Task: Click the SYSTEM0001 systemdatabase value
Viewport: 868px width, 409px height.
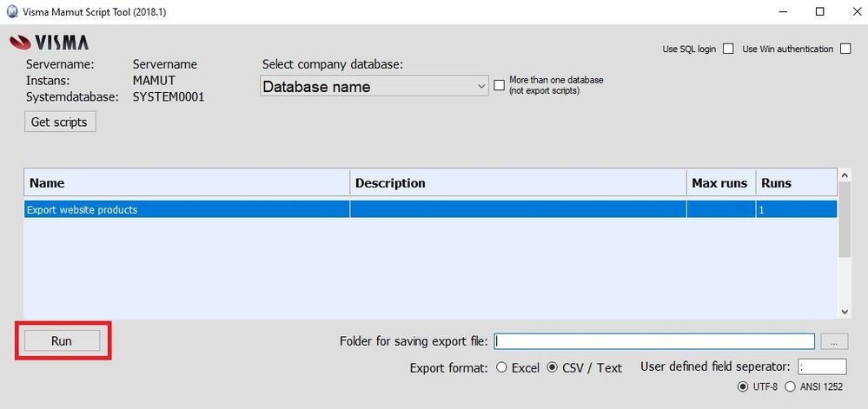Action: 169,97
